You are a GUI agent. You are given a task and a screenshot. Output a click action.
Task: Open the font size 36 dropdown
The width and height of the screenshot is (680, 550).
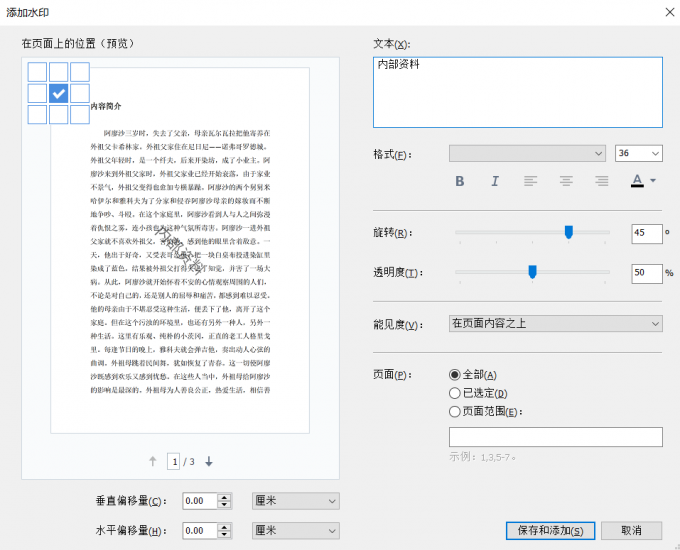(638, 153)
